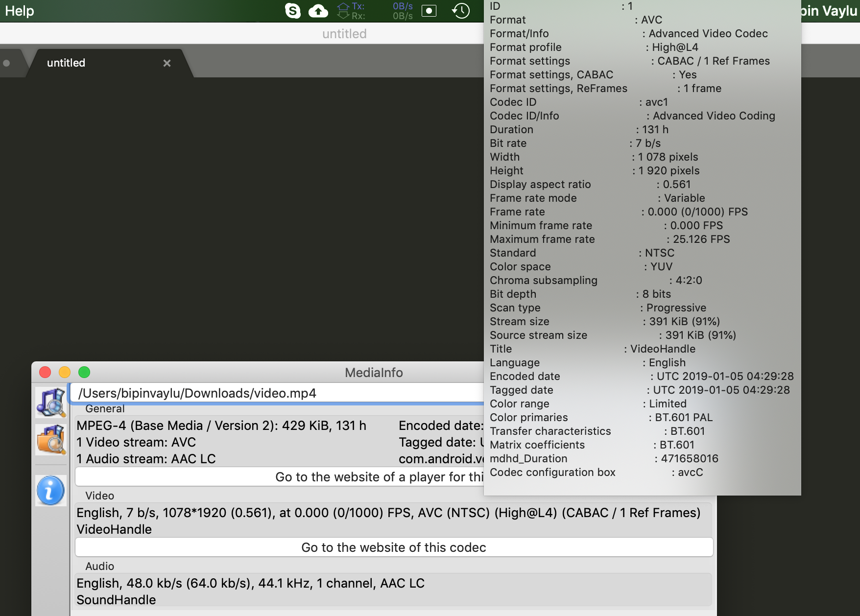Click the English 7 b/s video summary line
The width and height of the screenshot is (860, 616).
point(388,513)
